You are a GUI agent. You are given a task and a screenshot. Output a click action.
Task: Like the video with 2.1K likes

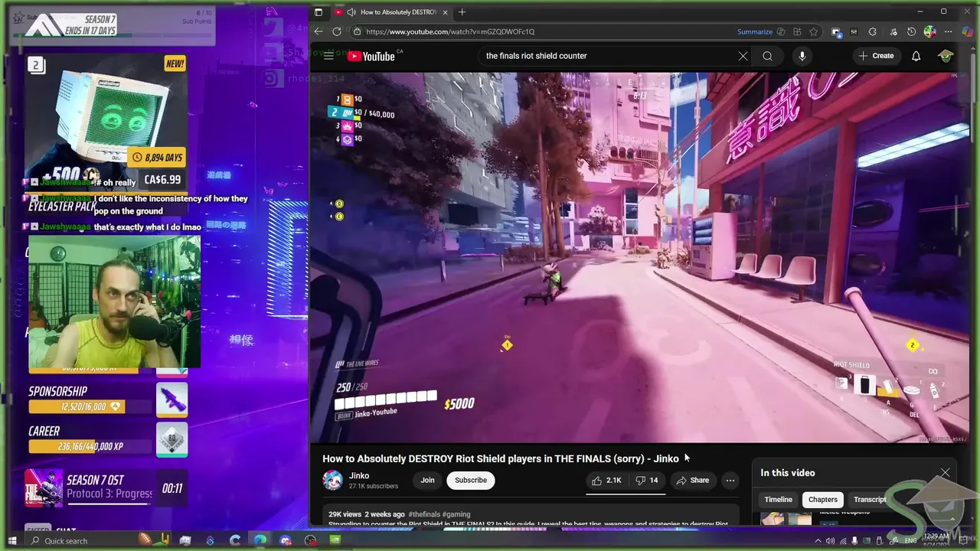tap(606, 481)
